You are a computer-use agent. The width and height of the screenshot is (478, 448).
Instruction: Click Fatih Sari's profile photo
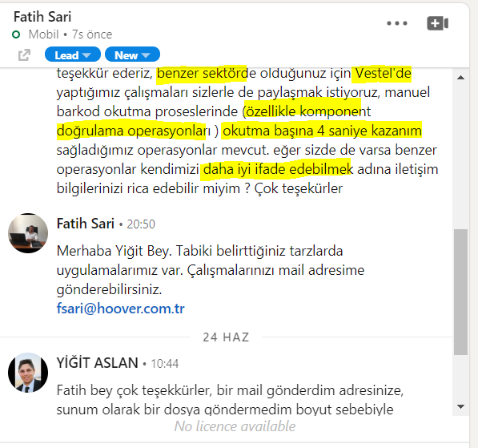[x=28, y=233]
